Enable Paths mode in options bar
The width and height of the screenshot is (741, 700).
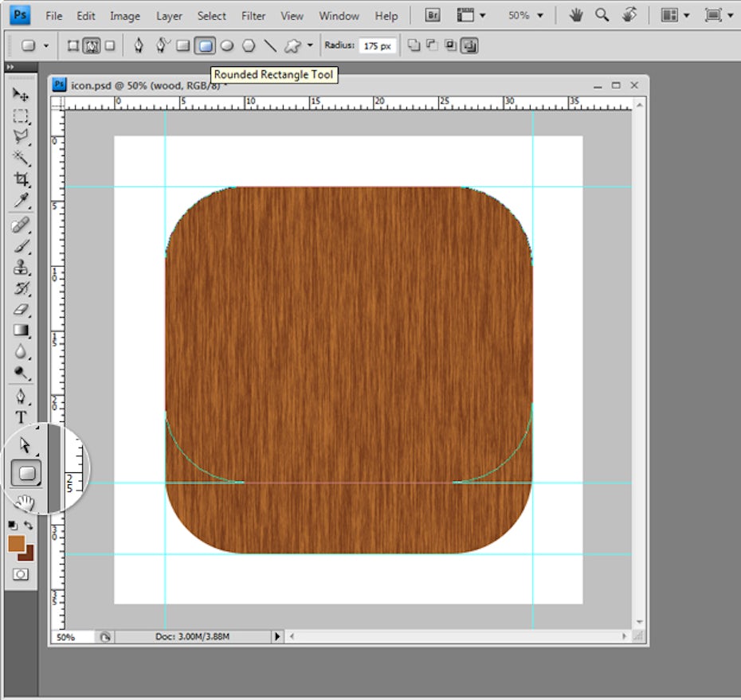coord(92,46)
